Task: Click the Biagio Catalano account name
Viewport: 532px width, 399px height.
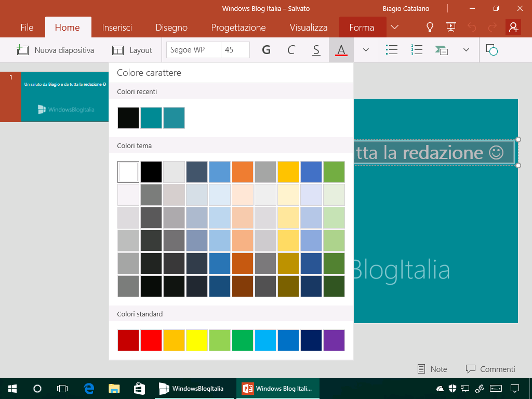Action: (406, 8)
